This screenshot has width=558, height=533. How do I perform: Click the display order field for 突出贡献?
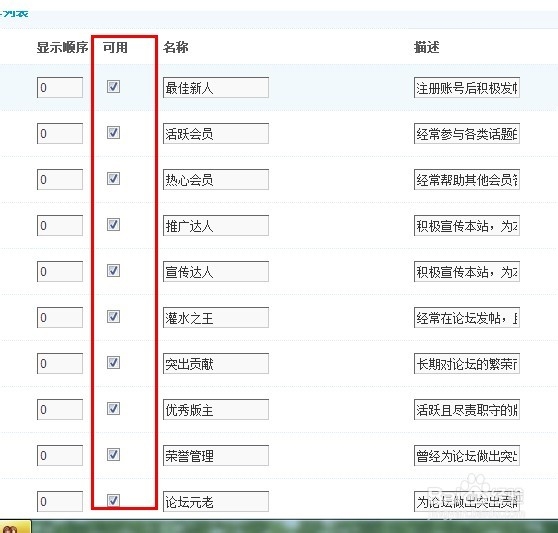pos(60,363)
